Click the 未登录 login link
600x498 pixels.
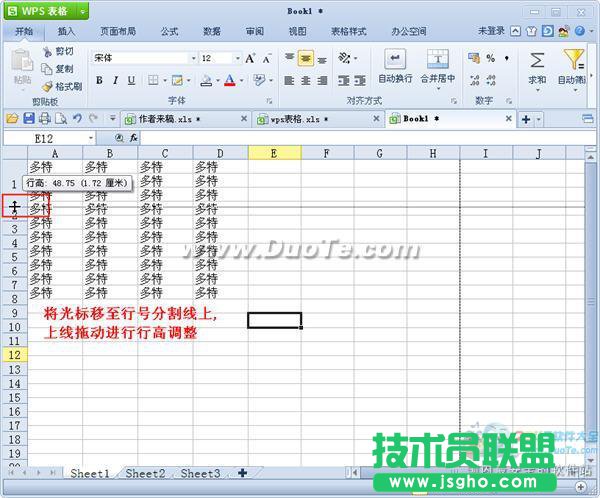[x=491, y=32]
